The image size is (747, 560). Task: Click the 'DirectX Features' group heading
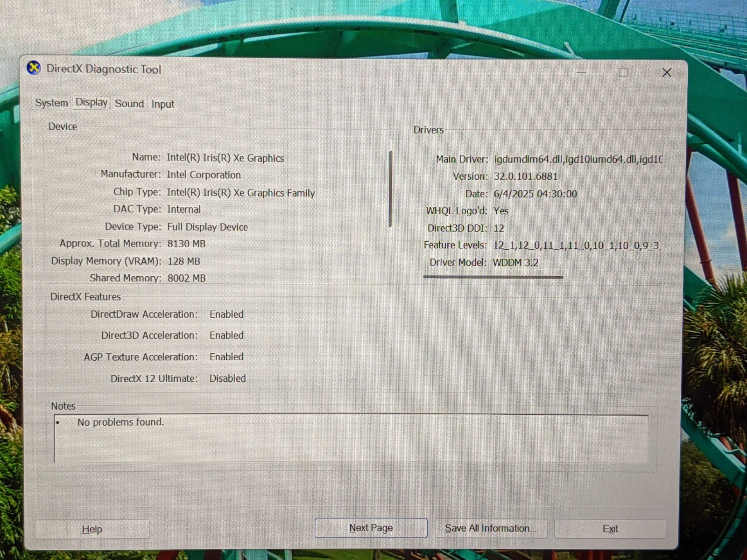pos(85,297)
